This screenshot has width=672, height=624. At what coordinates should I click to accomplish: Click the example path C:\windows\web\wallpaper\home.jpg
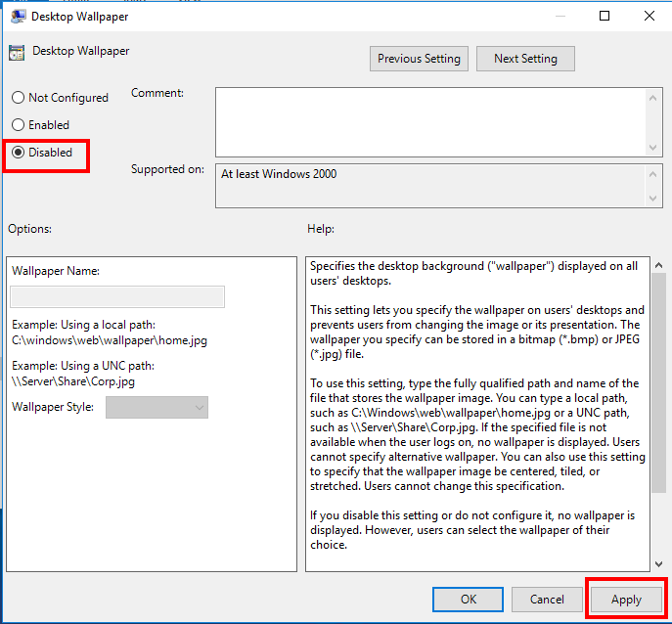(x=110, y=340)
